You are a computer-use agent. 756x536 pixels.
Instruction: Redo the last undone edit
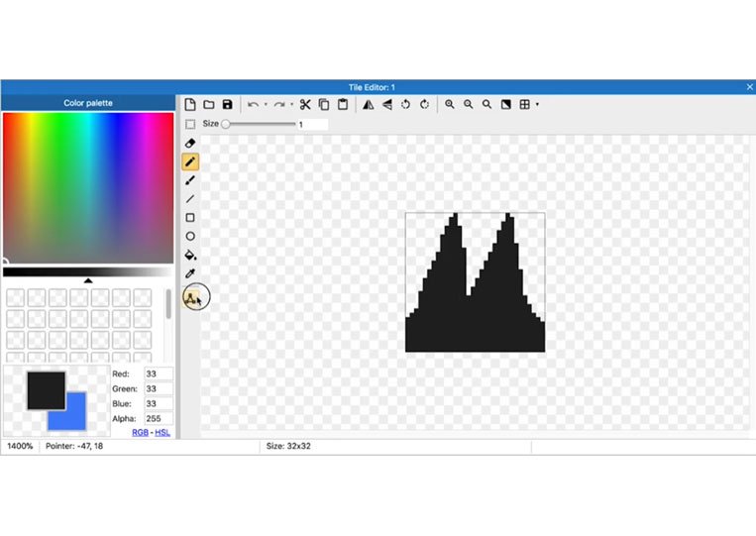coord(278,105)
